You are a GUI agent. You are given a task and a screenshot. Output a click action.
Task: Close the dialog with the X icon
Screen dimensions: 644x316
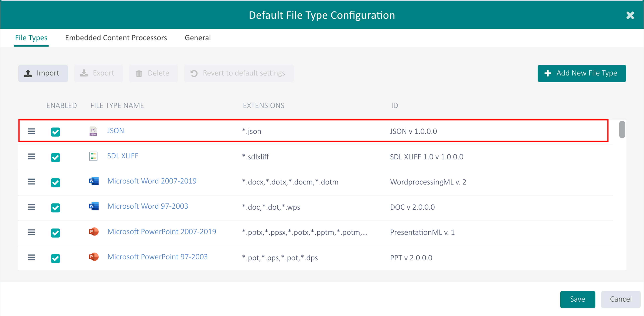tap(630, 15)
